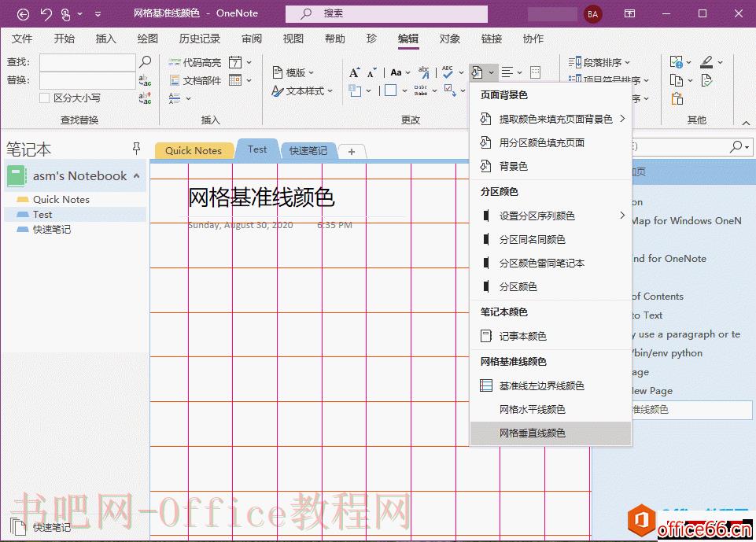Choose 网格垂直线颜色 from the menu
This screenshot has width=756, height=542.
click(x=550, y=433)
